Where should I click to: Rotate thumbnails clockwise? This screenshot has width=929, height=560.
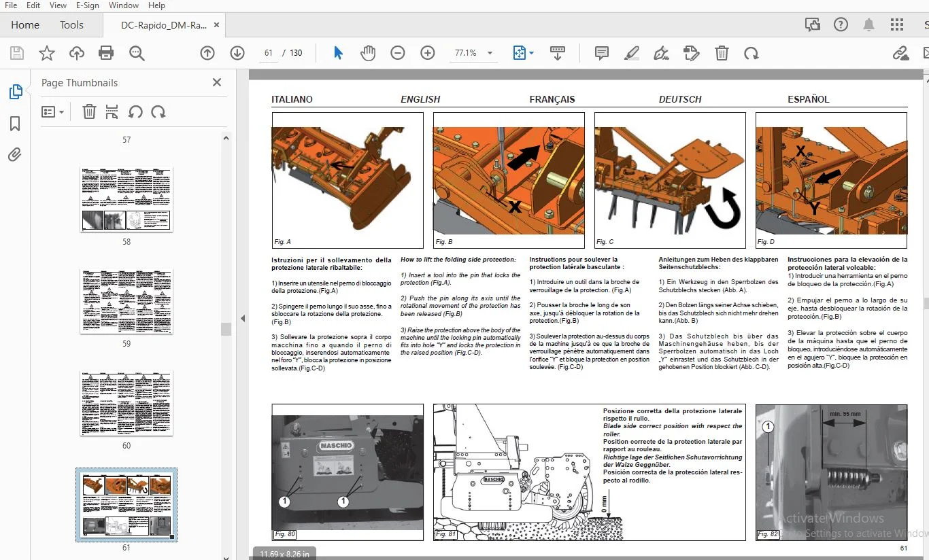158,111
